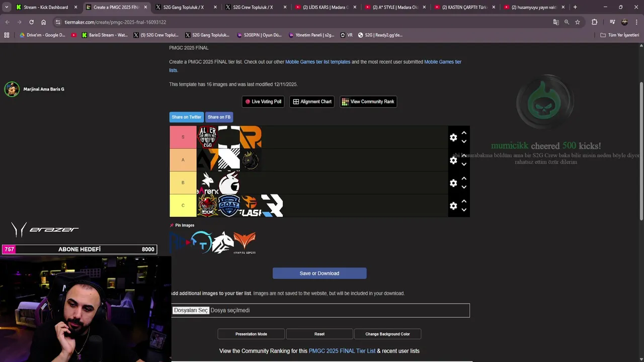
Task: Bookmark this page with the star icon
Action: [578, 22]
